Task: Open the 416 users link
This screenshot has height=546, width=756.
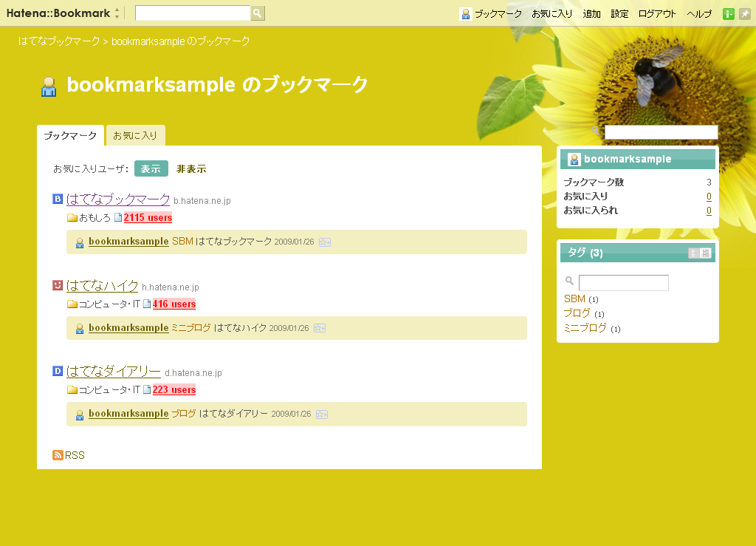Action: (174, 304)
